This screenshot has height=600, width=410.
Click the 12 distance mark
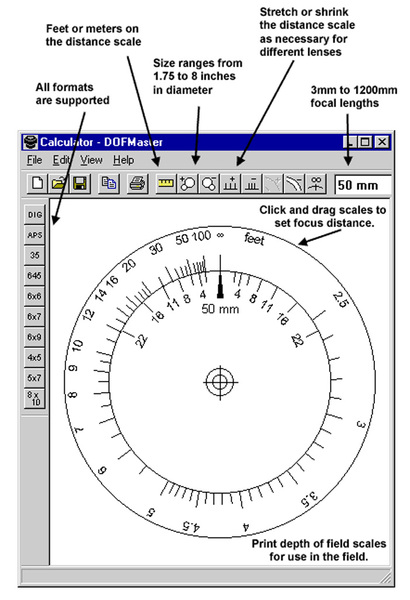tap(88, 315)
